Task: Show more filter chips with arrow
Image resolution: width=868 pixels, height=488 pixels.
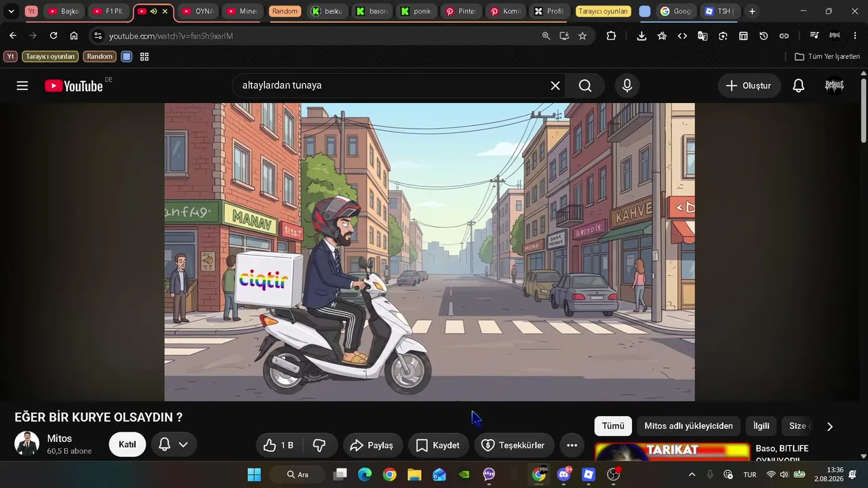Action: point(829,426)
